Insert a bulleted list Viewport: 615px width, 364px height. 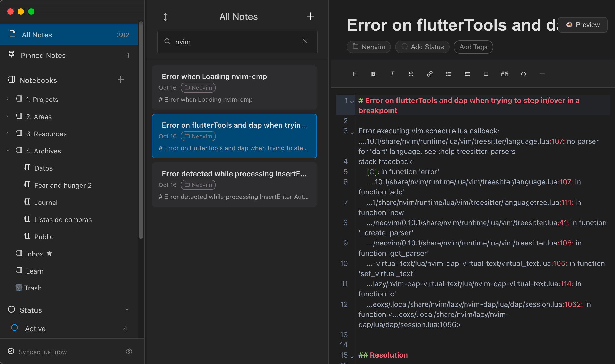[448, 74]
